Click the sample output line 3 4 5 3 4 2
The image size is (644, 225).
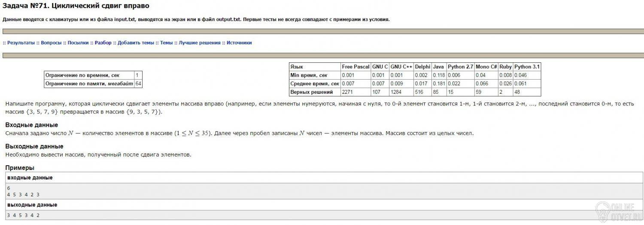click(24, 215)
